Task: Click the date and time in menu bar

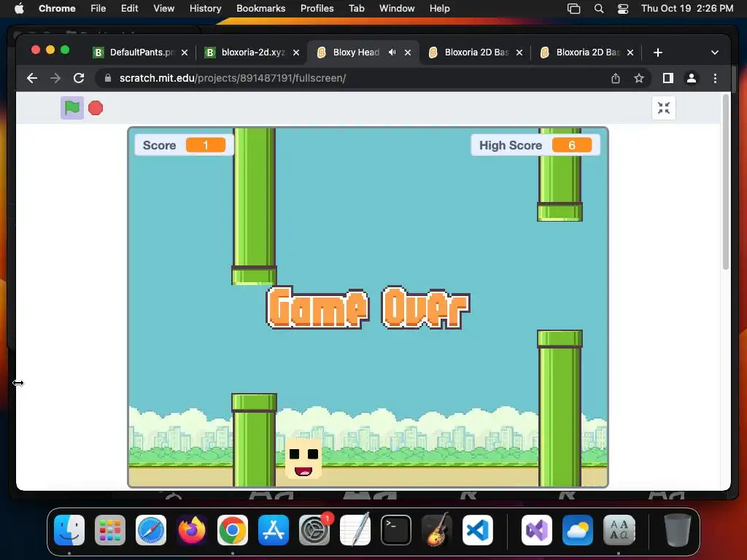Action: click(687, 9)
